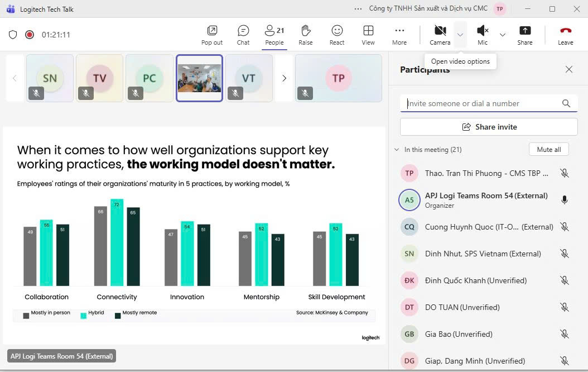The height and width of the screenshot is (372, 588).
Task: Open the meeting Chat panel
Action: [243, 35]
